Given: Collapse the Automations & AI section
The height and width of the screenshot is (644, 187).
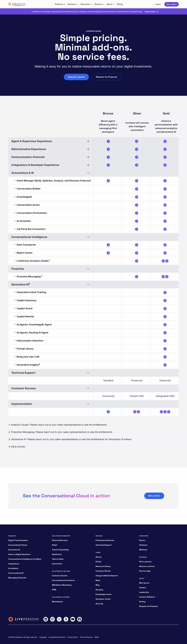Looking at the screenshot, I should [88, 173].
